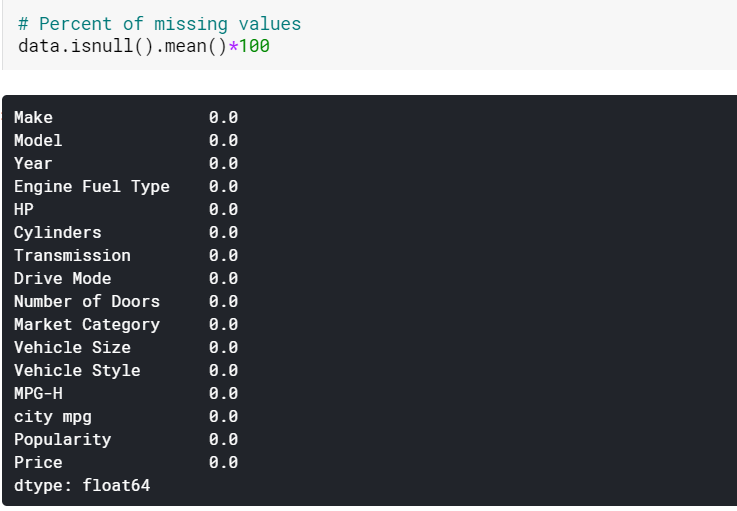Click the 'Engine Fuel Type' label
The width and height of the screenshot is (737, 511).
click(91, 187)
